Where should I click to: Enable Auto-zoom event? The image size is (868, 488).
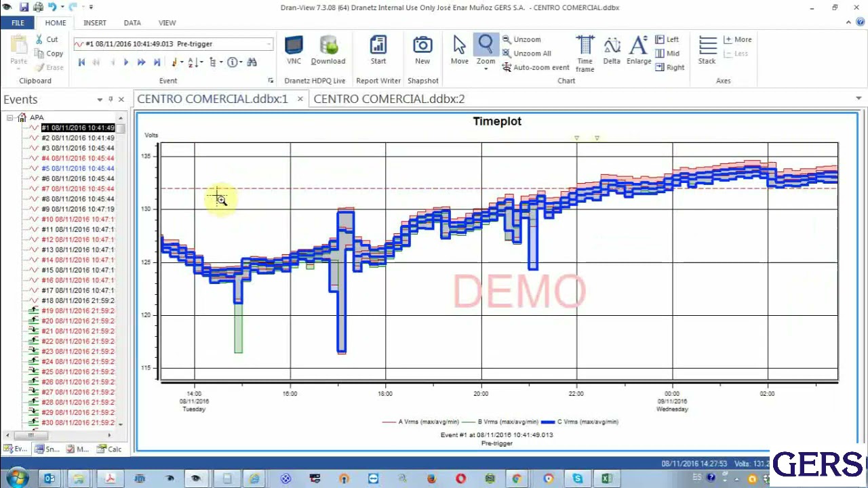click(x=536, y=67)
